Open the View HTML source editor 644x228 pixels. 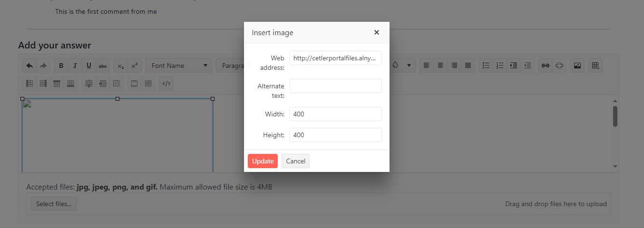pos(166,84)
